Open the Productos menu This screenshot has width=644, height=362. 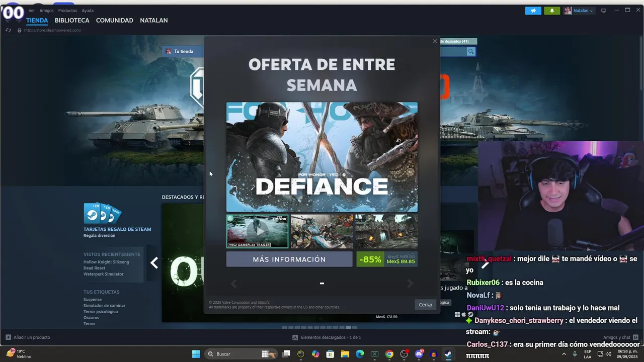click(67, 11)
